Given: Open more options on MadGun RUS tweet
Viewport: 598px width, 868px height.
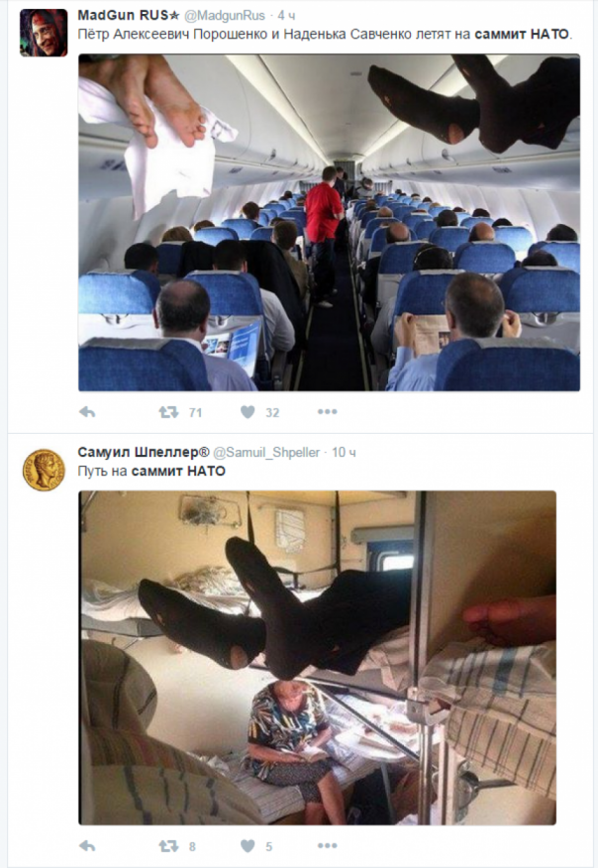Looking at the screenshot, I should point(327,412).
